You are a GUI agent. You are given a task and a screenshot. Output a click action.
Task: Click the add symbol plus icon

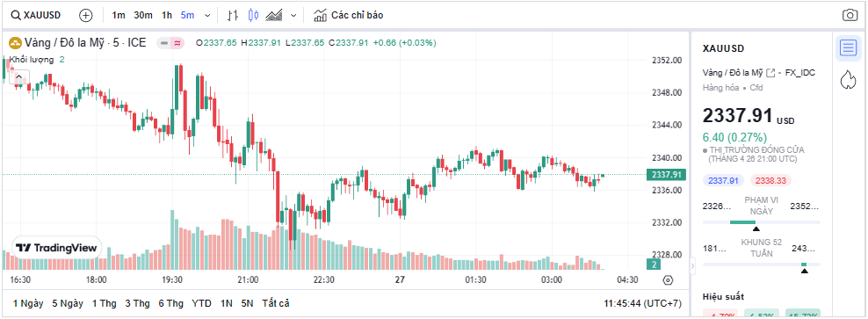[x=86, y=16]
